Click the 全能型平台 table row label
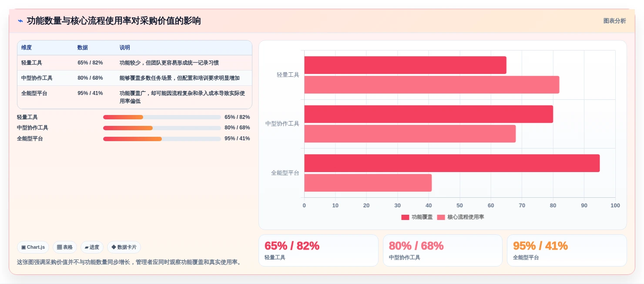 point(34,93)
